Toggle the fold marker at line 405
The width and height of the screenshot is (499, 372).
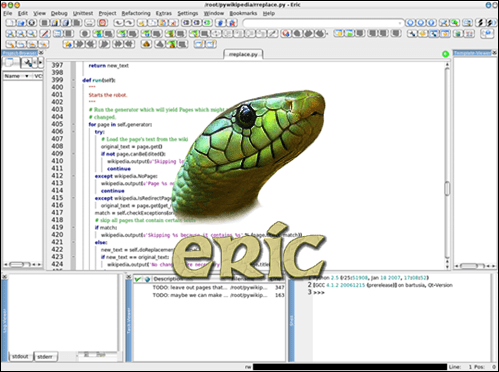[74, 124]
